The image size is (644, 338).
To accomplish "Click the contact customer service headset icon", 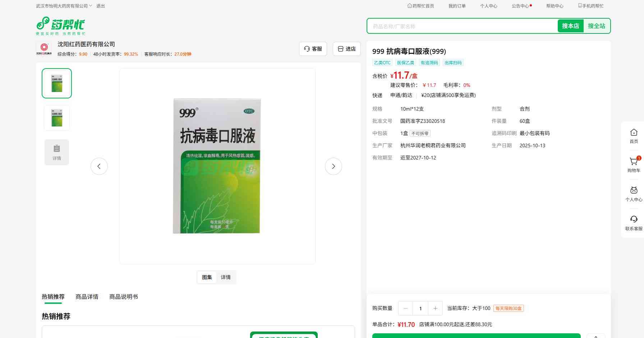I will [634, 219].
